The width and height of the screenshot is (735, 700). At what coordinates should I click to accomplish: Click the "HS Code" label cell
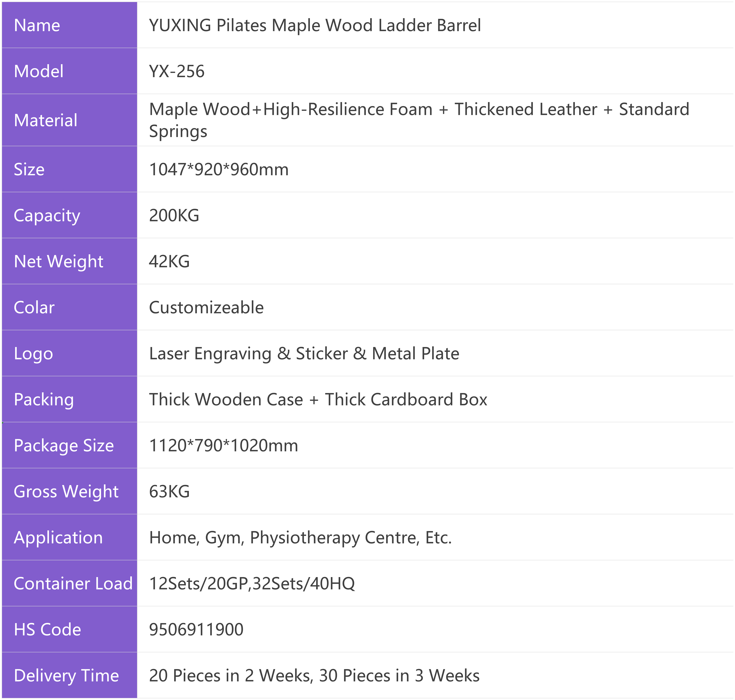pyautogui.click(x=69, y=629)
